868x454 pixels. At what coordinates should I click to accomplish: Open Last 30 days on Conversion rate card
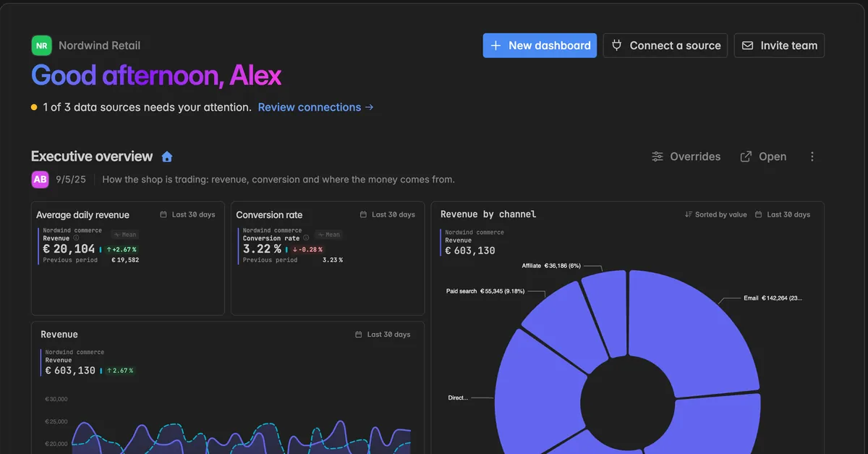click(x=387, y=214)
